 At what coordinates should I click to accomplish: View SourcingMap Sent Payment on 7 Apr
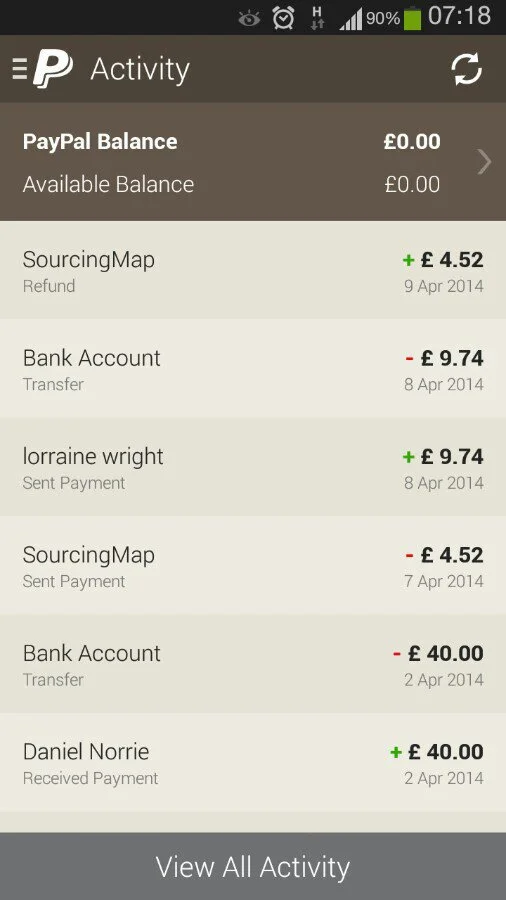(x=253, y=565)
